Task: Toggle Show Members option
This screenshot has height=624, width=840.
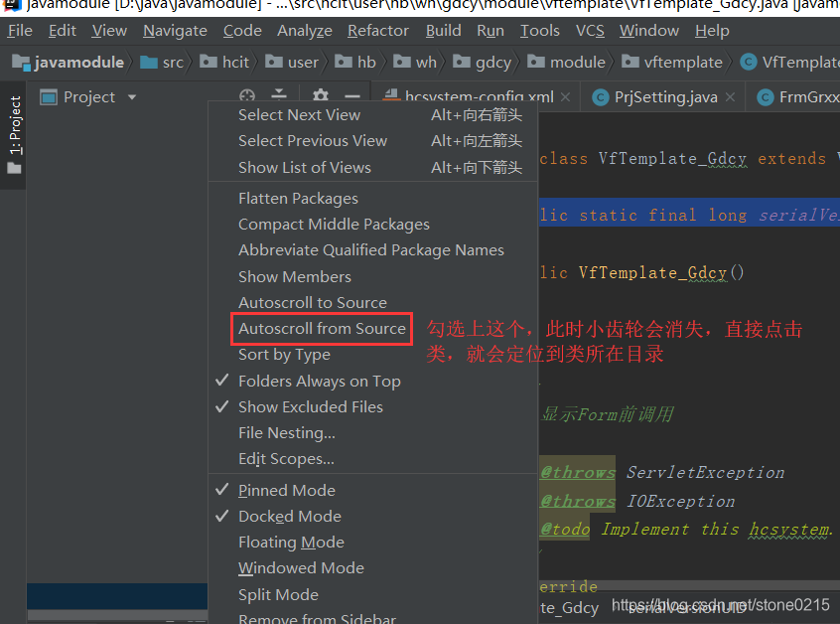Action: [x=373, y=277]
